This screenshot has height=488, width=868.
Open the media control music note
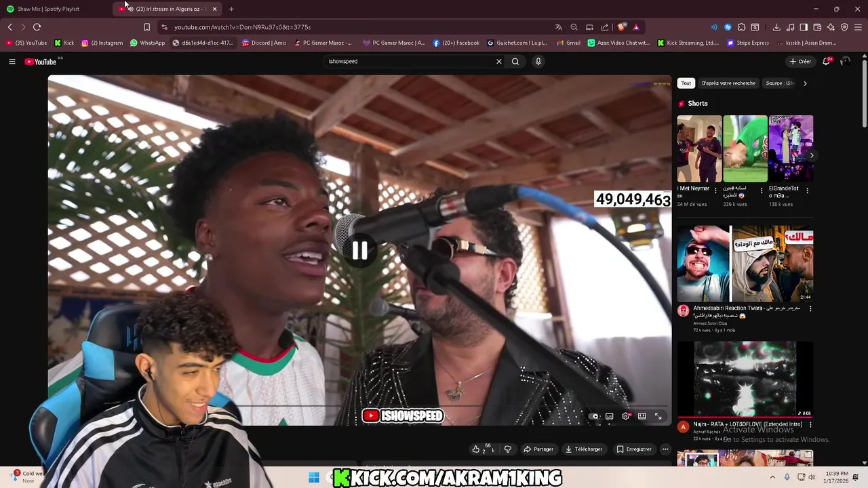pos(790,27)
